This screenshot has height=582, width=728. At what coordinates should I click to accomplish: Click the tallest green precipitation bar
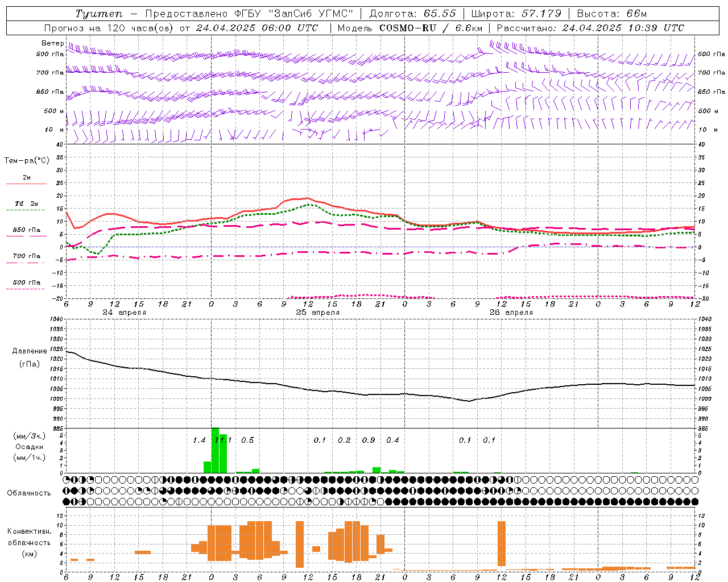coord(215,449)
